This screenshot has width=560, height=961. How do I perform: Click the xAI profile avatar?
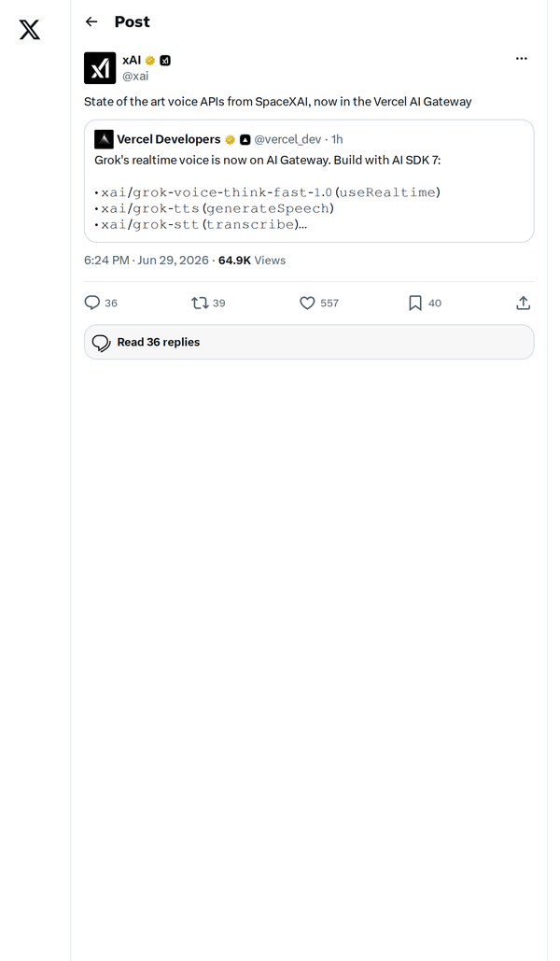point(100,68)
